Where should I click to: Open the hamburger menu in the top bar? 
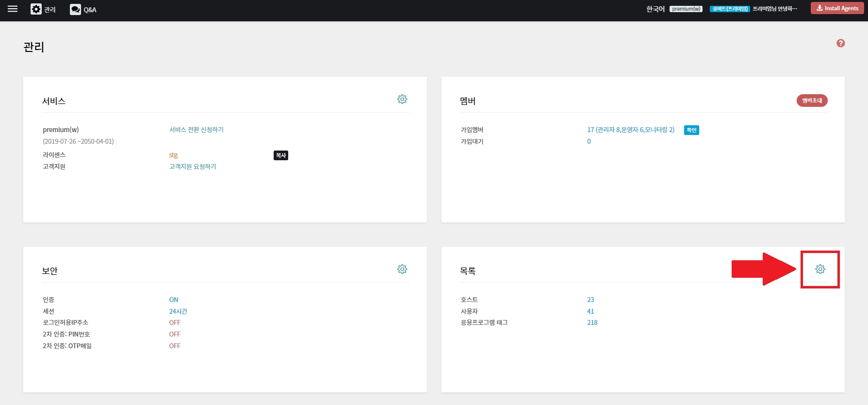pyautogui.click(x=13, y=9)
